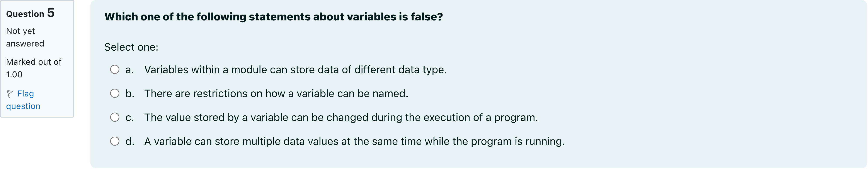Click answer text about variable naming restrictions

click(276, 93)
